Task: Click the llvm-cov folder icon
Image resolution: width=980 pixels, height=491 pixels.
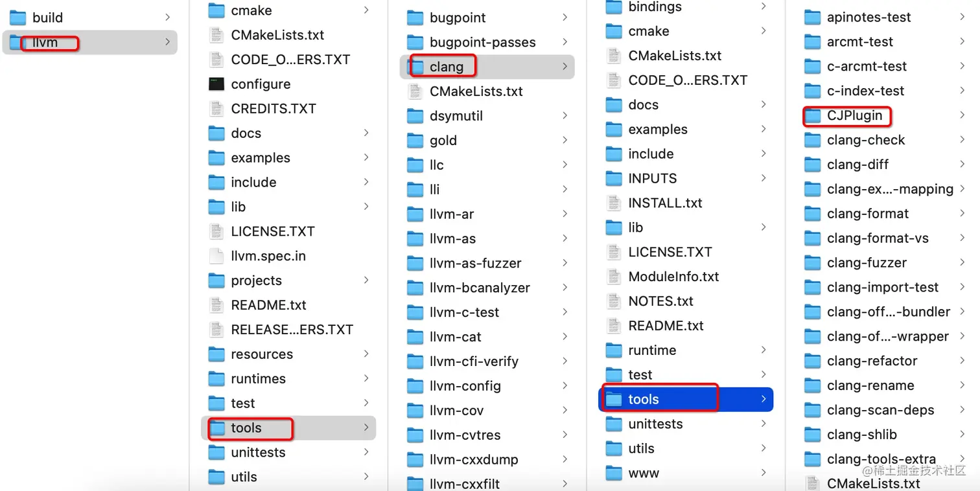Action: click(415, 411)
